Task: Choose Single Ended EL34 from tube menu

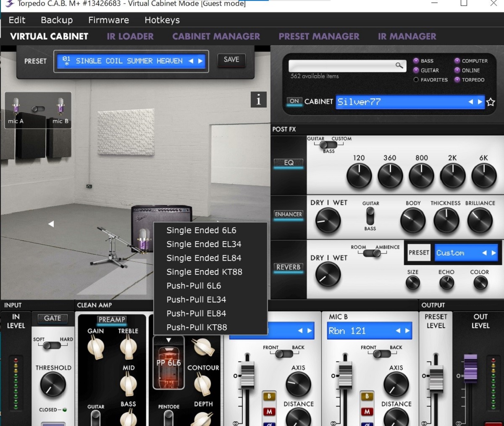Action: point(210,244)
